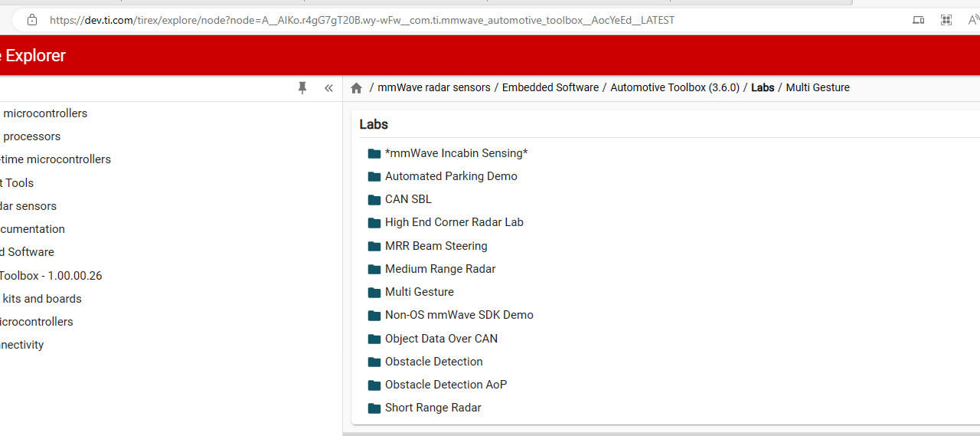Click the browser cast/media icon in the address bar

[x=919, y=20]
